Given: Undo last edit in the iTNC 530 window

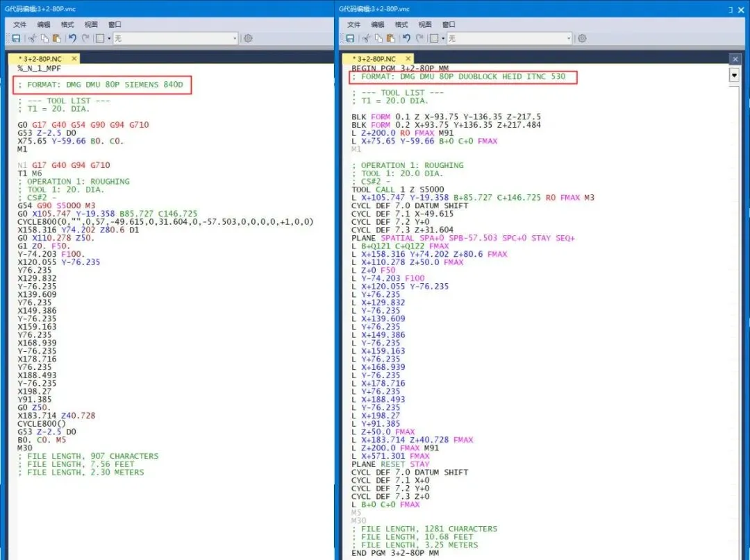Looking at the screenshot, I should tap(406, 38).
